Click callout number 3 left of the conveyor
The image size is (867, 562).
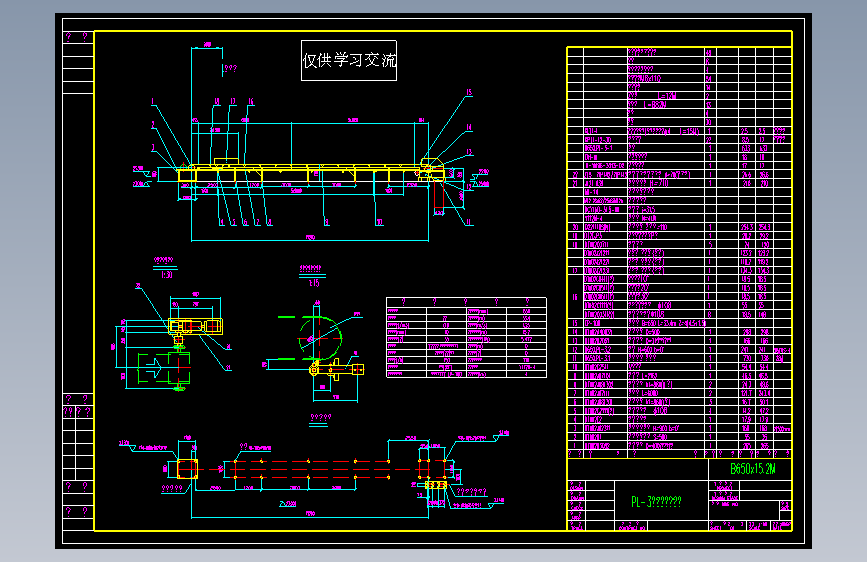pos(153,148)
